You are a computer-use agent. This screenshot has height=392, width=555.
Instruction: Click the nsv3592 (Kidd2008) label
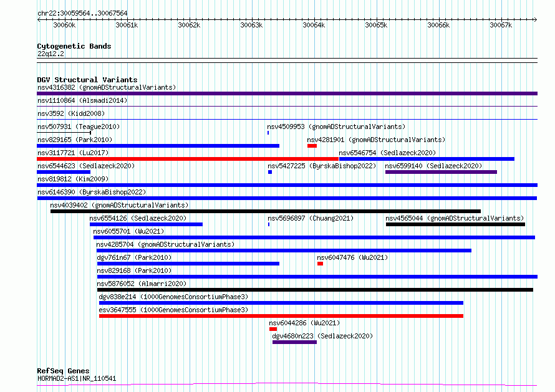tap(71, 113)
